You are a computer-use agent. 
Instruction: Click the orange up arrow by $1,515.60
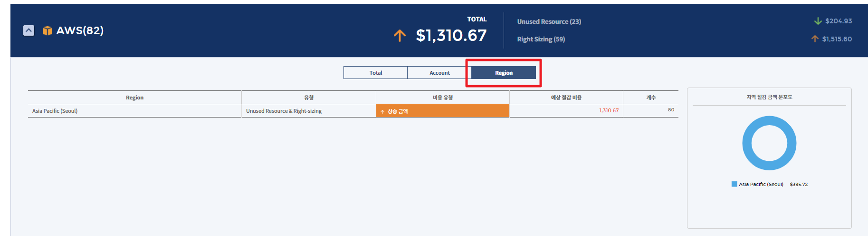click(815, 39)
